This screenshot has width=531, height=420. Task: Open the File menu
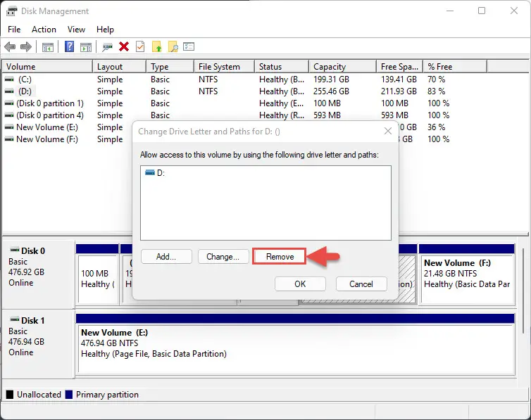14,30
